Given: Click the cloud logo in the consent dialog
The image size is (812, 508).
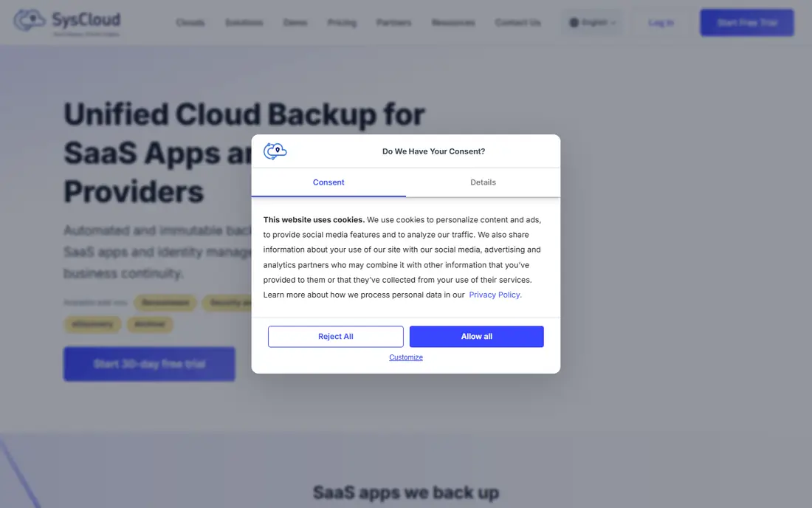Looking at the screenshot, I should coord(275,151).
